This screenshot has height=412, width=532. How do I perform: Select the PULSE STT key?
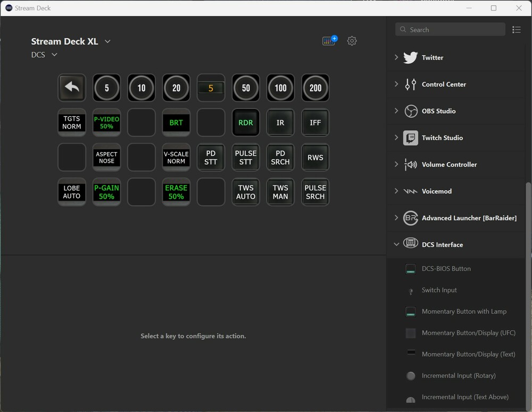pyautogui.click(x=246, y=157)
